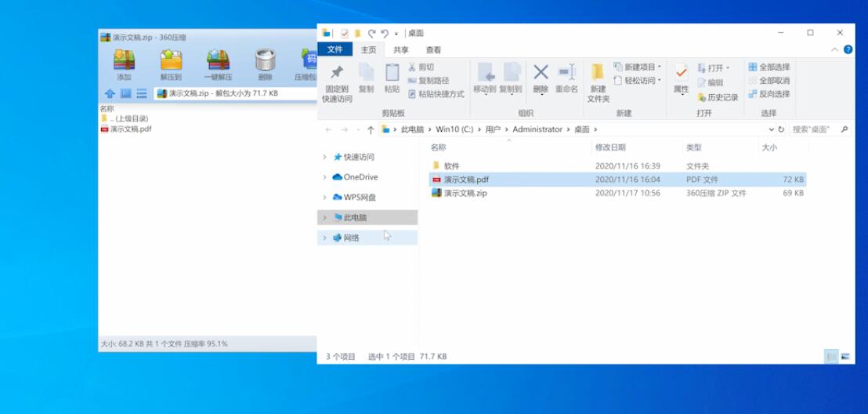Click the 属性 checkmark icon in the ribbon
Screen dimensions: 868x414
[682, 72]
